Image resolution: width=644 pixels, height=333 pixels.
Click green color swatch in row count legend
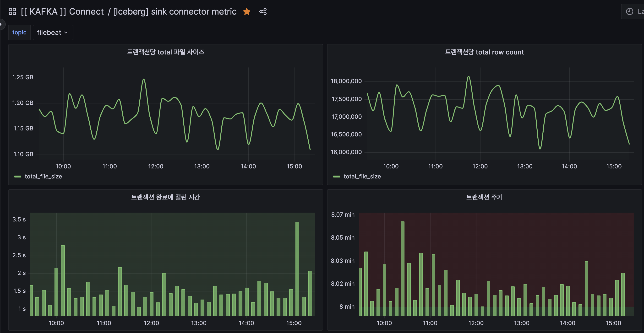point(337,177)
